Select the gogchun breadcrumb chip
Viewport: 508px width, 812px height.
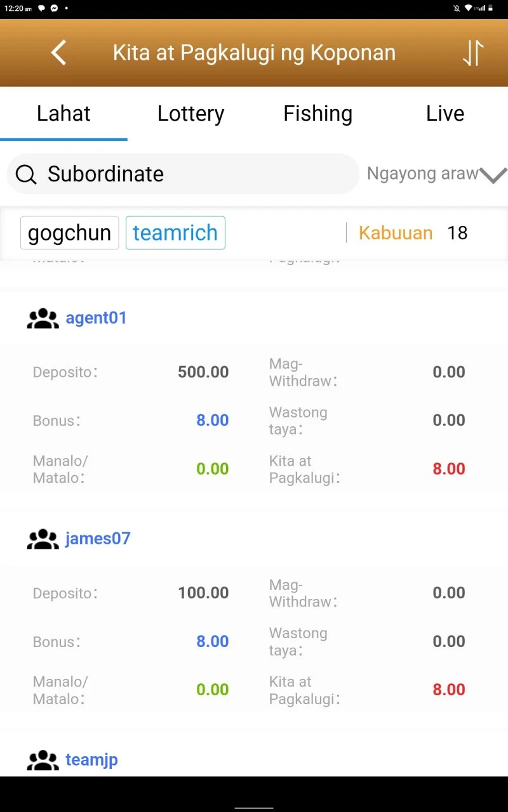pos(70,233)
